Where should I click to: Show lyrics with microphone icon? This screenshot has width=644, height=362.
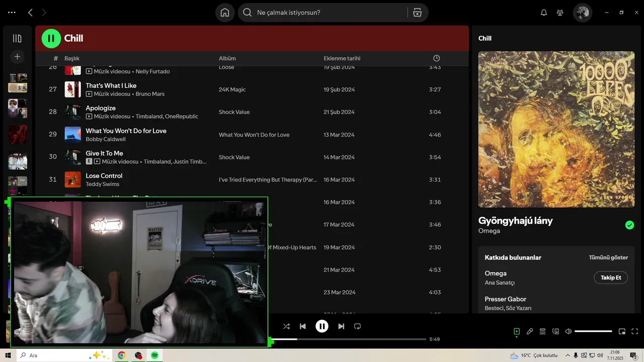click(530, 331)
